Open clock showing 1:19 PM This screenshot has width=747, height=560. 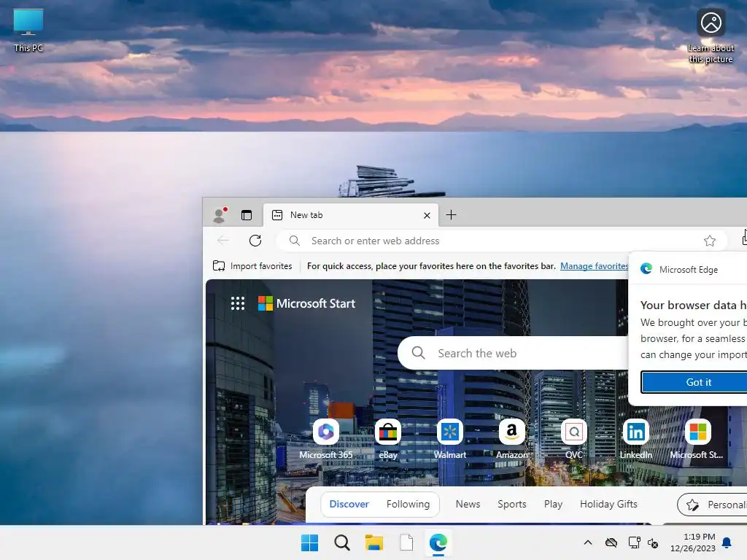pyautogui.click(x=692, y=542)
